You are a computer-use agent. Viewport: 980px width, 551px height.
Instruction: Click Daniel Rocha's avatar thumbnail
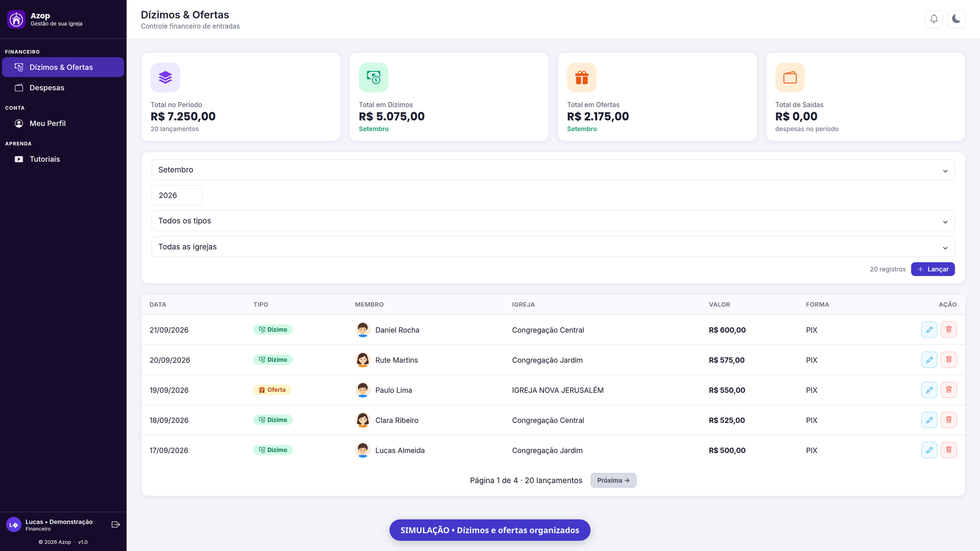362,330
